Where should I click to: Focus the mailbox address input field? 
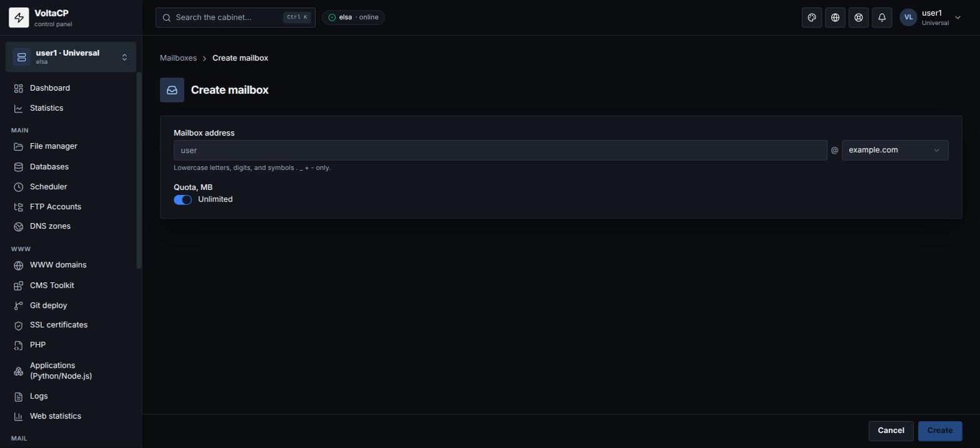(x=500, y=150)
